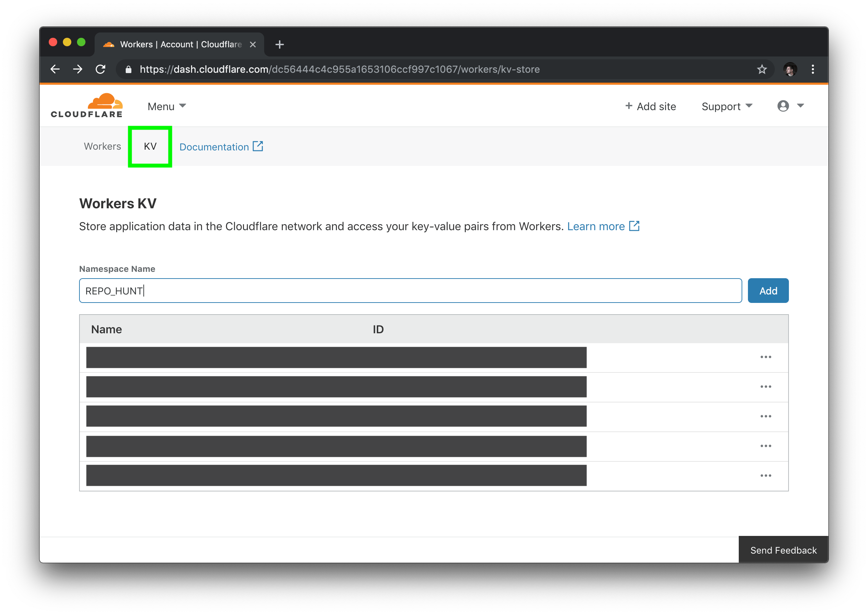This screenshot has width=868, height=615.
Task: Click the padlock site security icon
Action: (x=129, y=69)
